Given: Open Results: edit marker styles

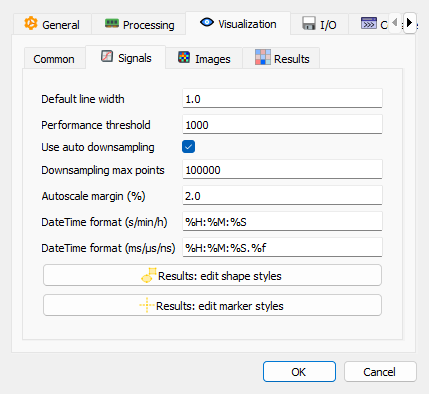Looking at the screenshot, I should 212,305.
